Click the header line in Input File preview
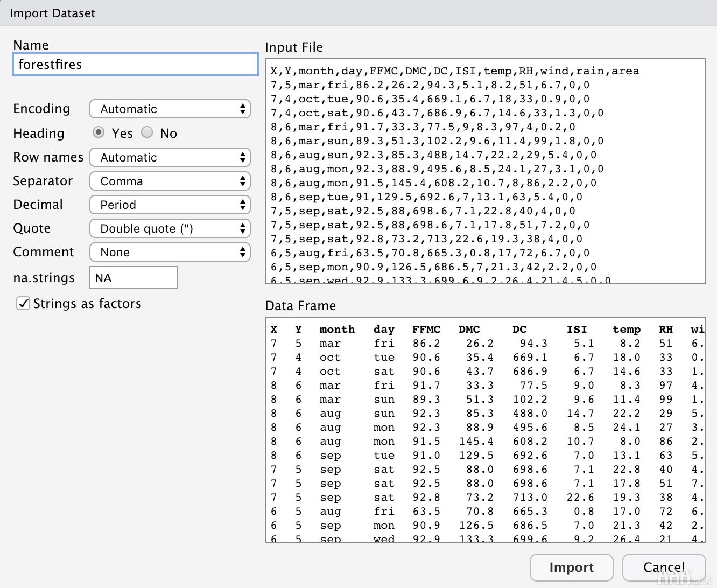Screen dimensions: 717x588 click(455, 71)
